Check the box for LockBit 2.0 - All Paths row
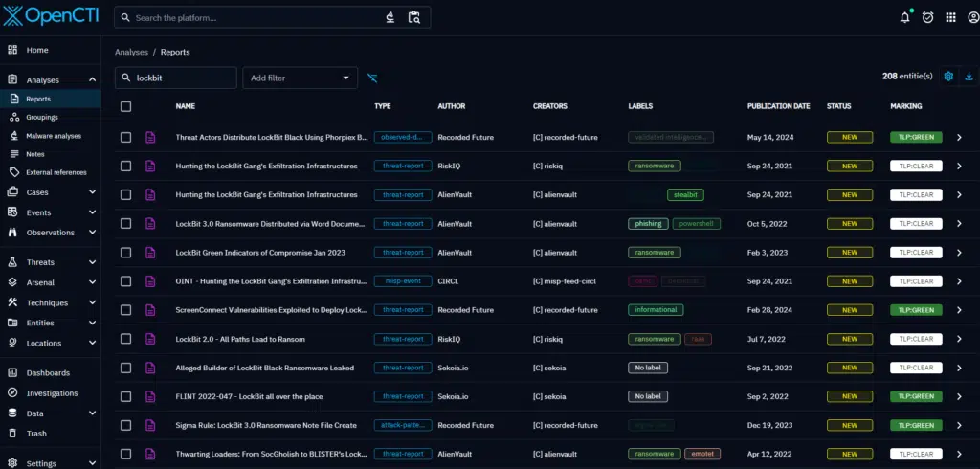Viewport: 980px width, 469px height. click(x=125, y=339)
